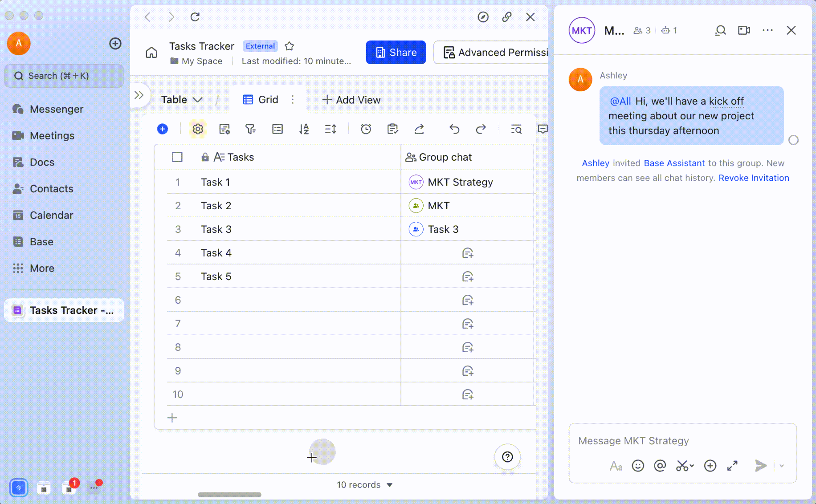The width and height of the screenshot is (816, 504).
Task: Expand the send button dropdown arrow
Action: 782,466
